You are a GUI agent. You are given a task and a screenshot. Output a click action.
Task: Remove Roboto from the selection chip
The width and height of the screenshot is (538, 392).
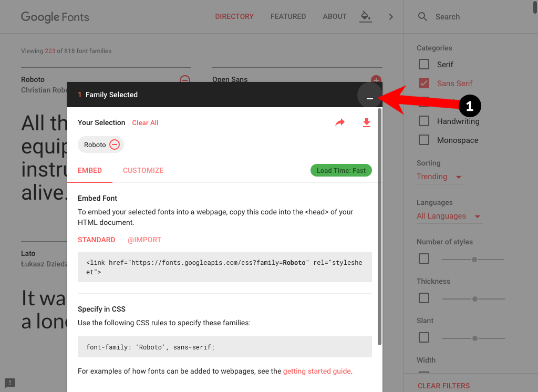(x=115, y=145)
